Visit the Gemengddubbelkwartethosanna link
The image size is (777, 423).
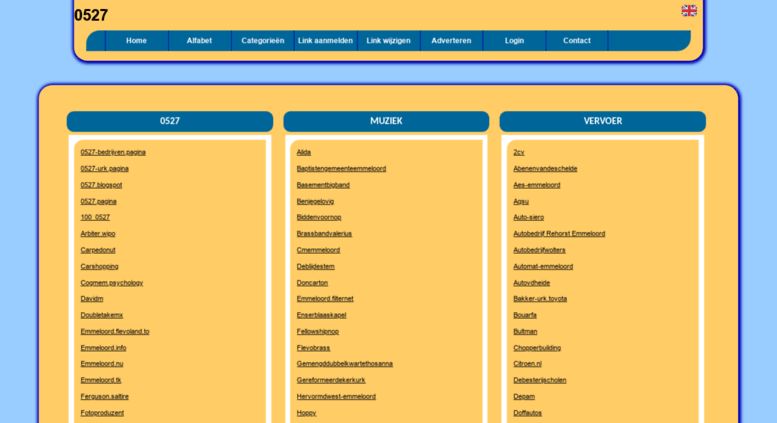tap(345, 363)
